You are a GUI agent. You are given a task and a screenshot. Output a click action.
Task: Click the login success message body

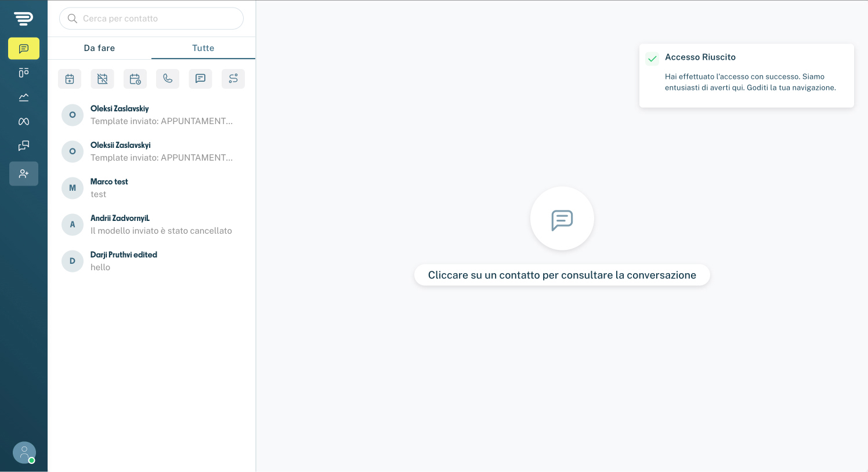750,82
